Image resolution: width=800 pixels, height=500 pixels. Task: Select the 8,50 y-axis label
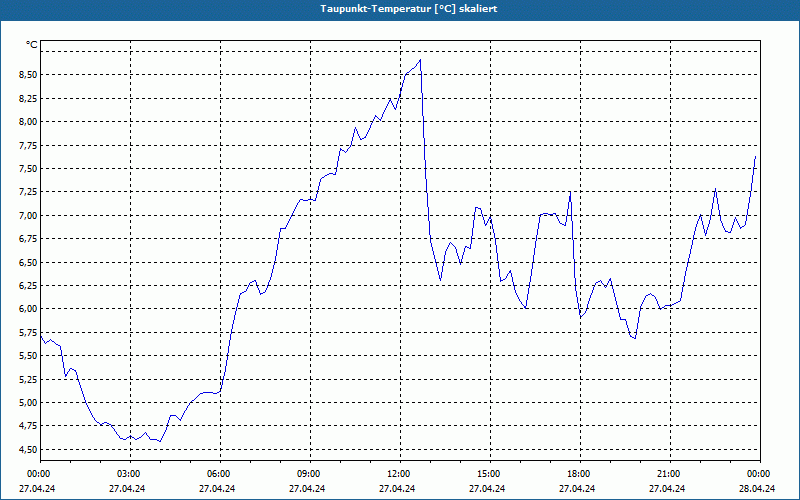28,75
